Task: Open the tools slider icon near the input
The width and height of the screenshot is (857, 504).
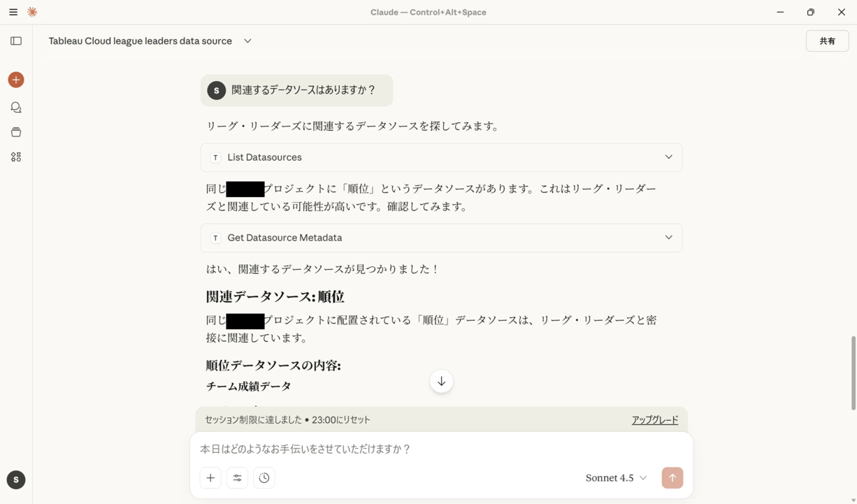Action: tap(237, 477)
